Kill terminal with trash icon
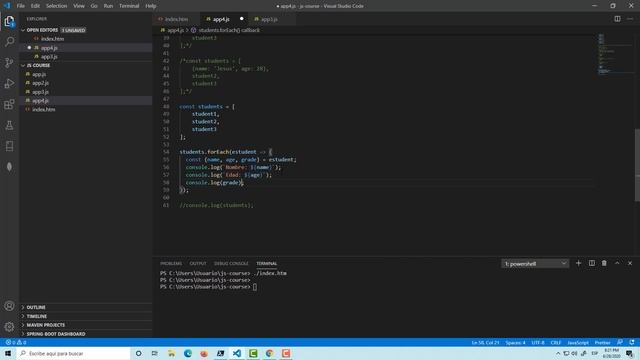 604,263
